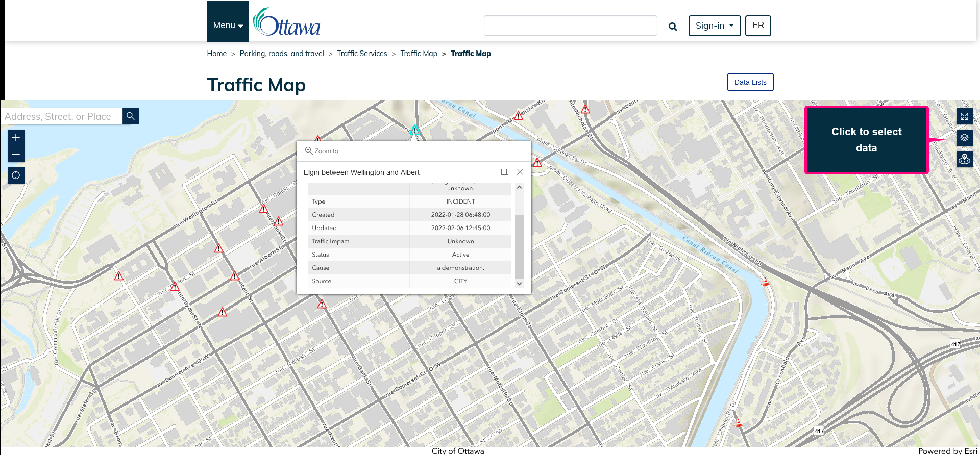Click incident marker on Kent St at Albert
The width and height of the screenshot is (980, 455).
pyautogui.click(x=235, y=276)
